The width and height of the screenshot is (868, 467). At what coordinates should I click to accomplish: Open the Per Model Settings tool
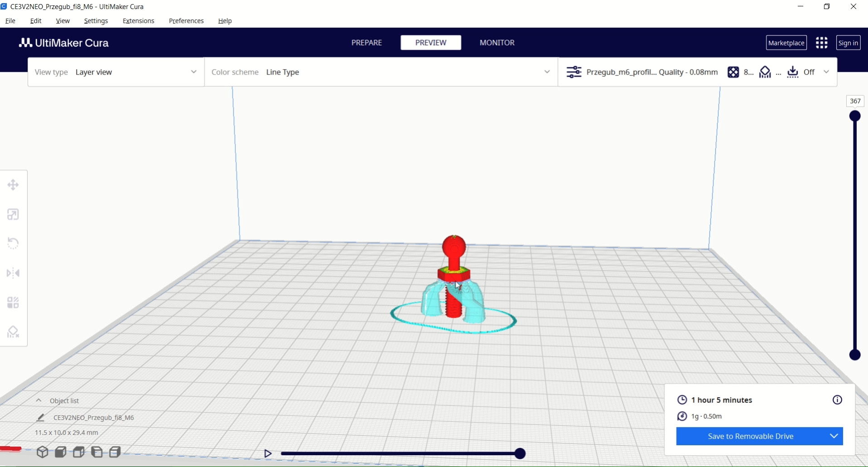coord(13,303)
